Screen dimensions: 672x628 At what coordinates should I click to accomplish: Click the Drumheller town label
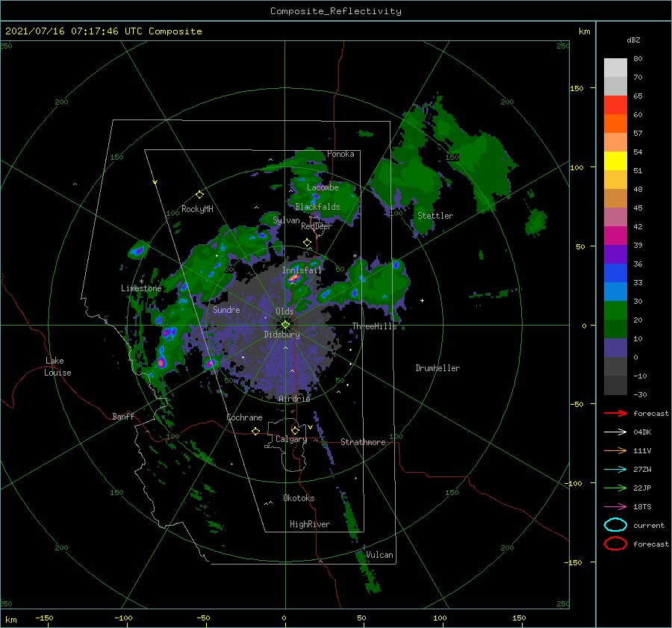438,368
